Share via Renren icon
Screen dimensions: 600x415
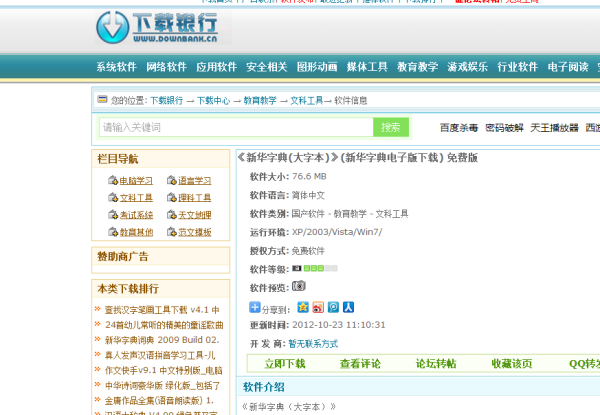tap(348, 307)
